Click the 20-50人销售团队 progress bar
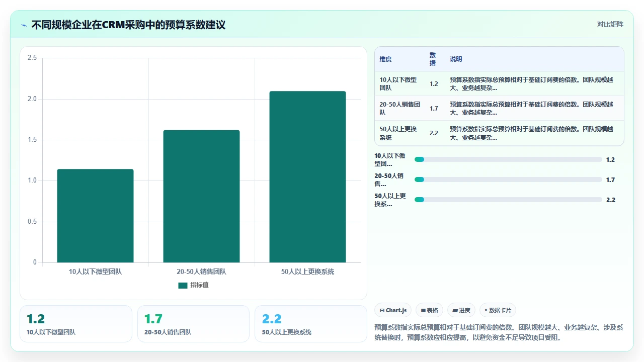Viewport: 644px width, 362px height. tap(508, 179)
